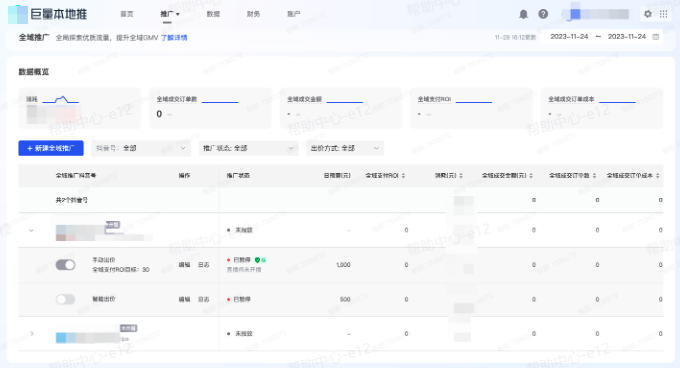Collapse the first 抖音号 account row

pos(31,231)
